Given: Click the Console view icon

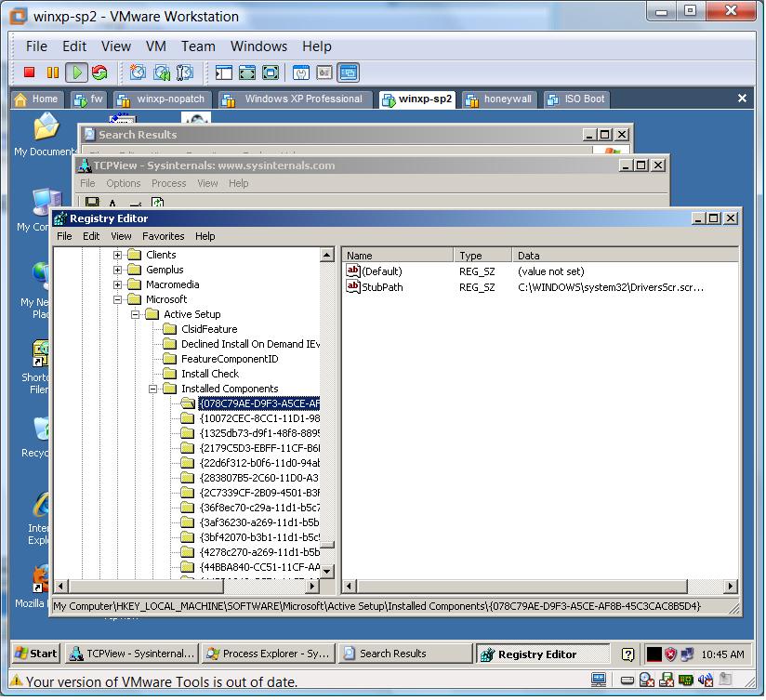Looking at the screenshot, I should [348, 73].
